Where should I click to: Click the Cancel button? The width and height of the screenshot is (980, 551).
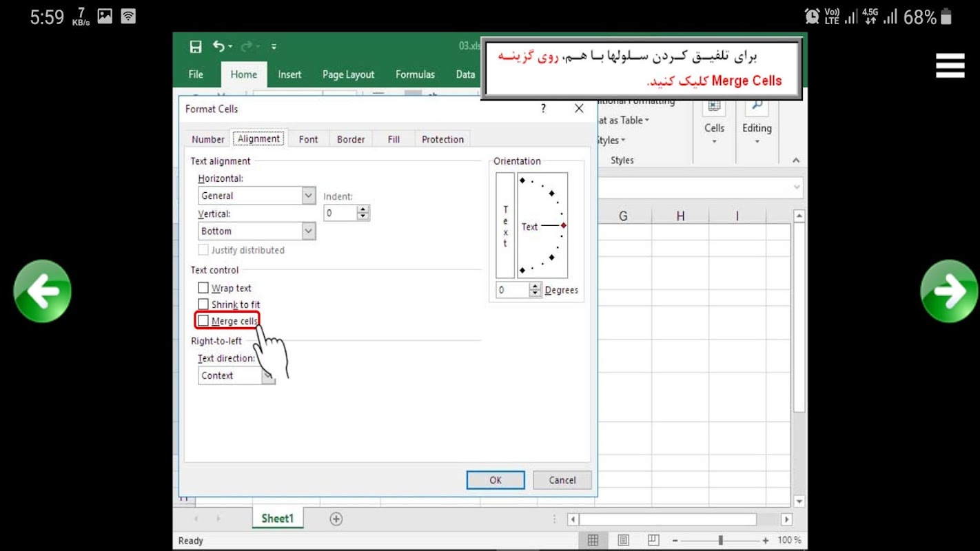562,480
